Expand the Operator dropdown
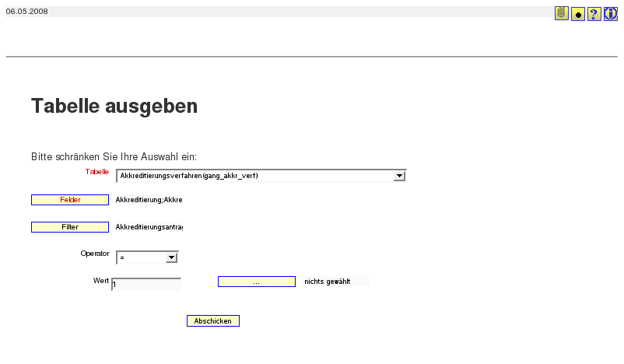 [x=171, y=257]
